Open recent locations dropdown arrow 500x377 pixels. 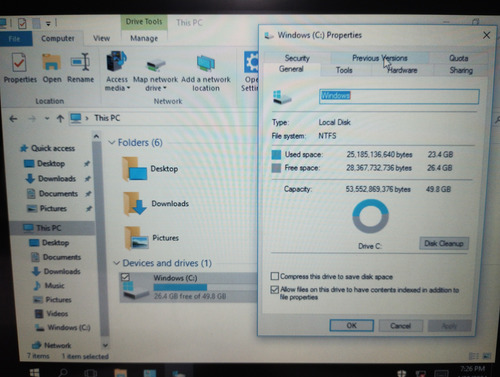tap(47, 119)
